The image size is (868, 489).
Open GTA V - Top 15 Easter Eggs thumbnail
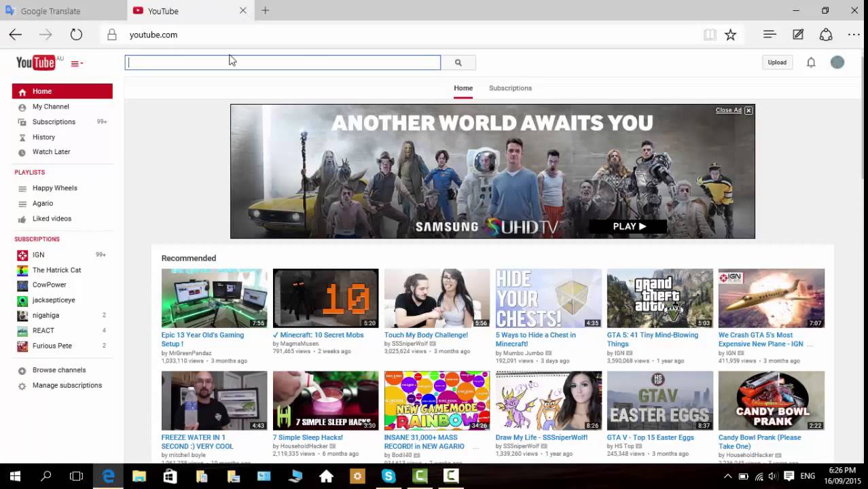pos(659,401)
